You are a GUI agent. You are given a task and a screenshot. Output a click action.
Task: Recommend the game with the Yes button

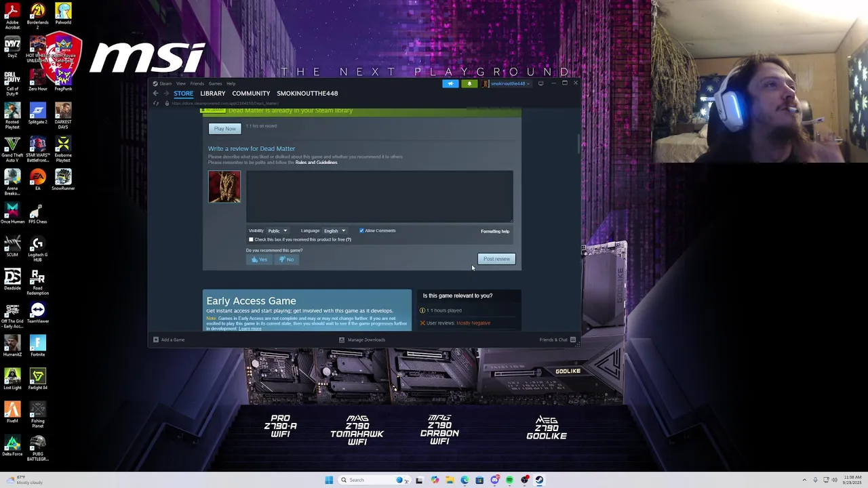tap(259, 260)
